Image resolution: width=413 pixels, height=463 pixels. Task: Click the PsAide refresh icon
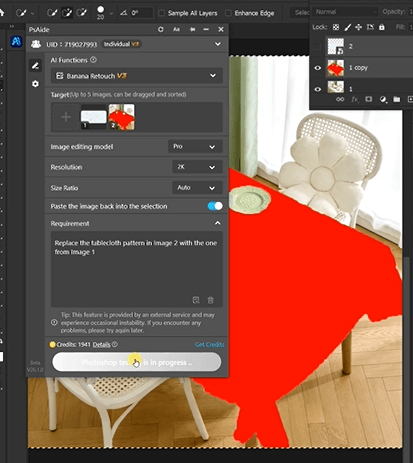(161, 29)
